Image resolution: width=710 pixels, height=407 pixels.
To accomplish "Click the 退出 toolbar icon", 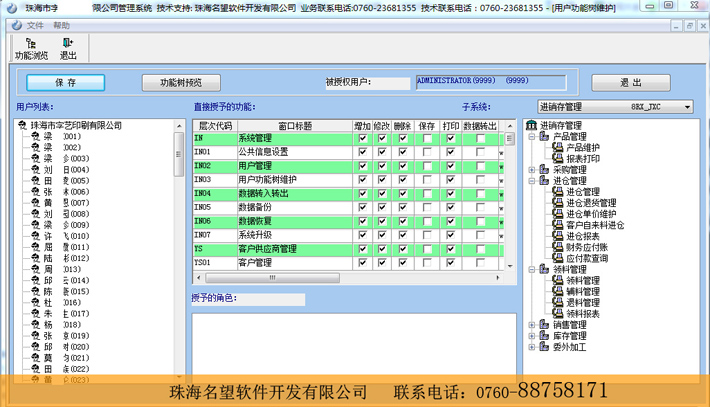I will (68, 43).
